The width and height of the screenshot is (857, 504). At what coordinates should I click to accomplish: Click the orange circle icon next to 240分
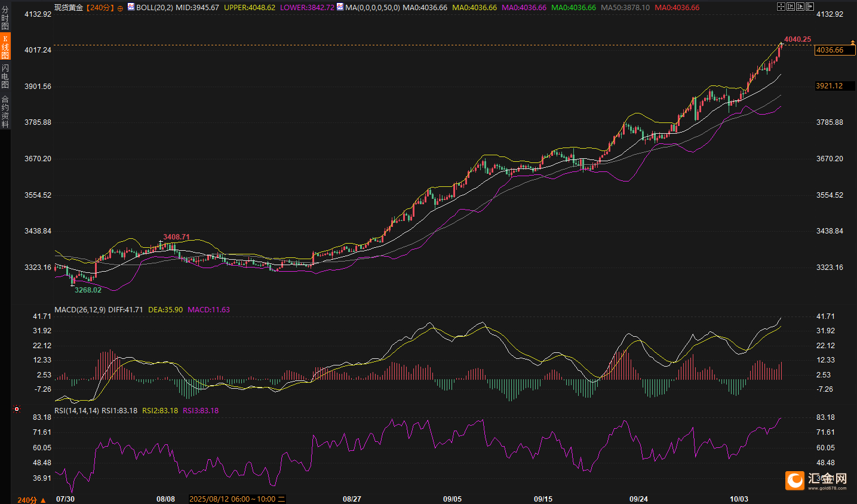point(120,8)
